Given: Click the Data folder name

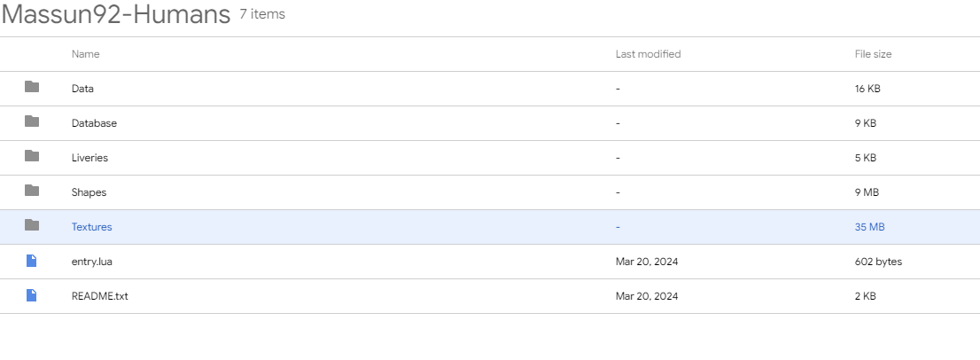Looking at the screenshot, I should click(82, 89).
